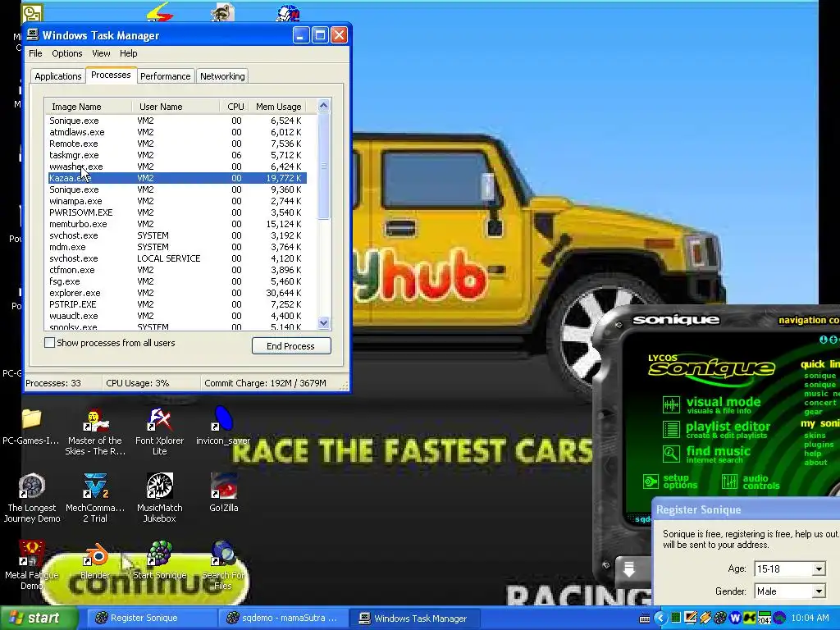This screenshot has height=630, width=840.
Task: Switch to the Networking tab
Action: click(222, 76)
